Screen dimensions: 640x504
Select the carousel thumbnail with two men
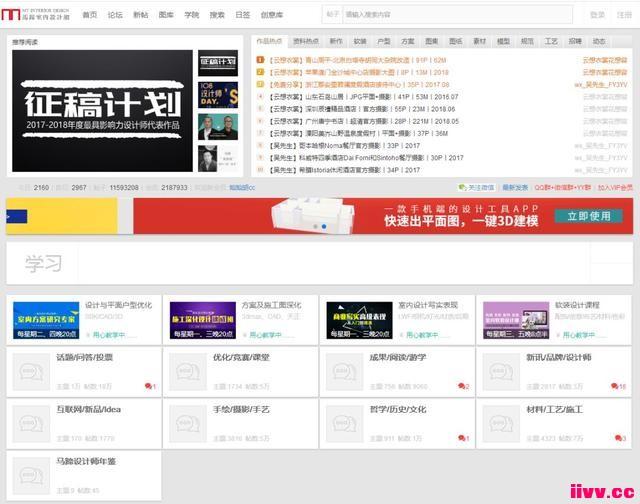218,127
